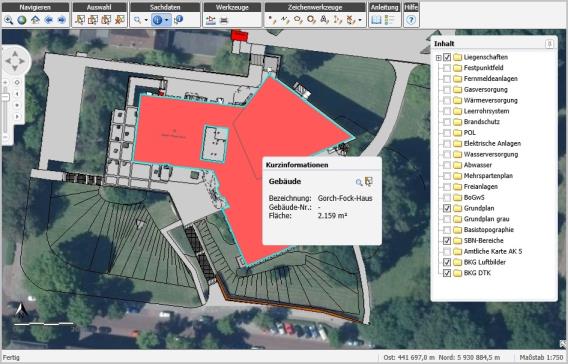Pan the map down with arrow
Image resolution: width=568 pixels, height=364 pixels.
pos(15,68)
